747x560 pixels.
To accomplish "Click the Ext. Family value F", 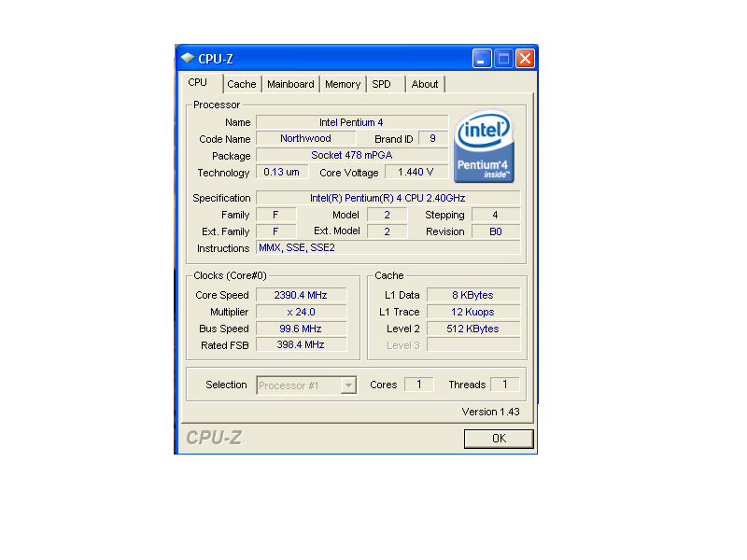I will pyautogui.click(x=275, y=231).
